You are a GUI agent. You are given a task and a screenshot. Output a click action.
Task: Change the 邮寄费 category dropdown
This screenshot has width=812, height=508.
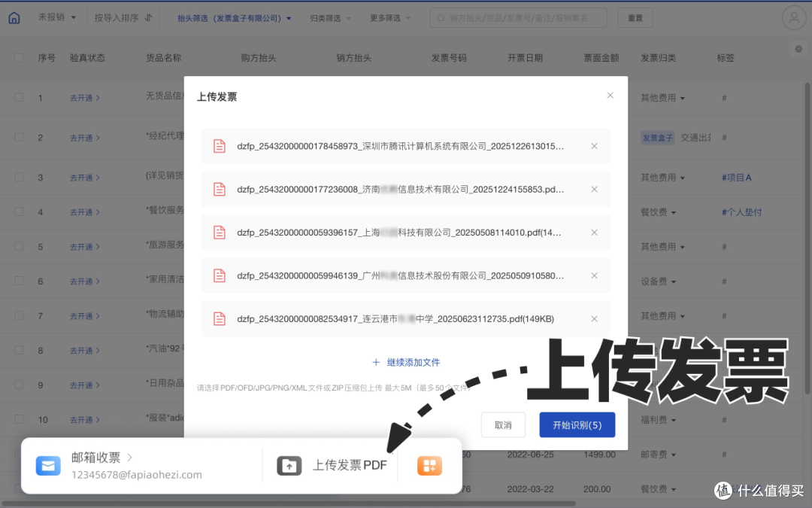point(658,455)
